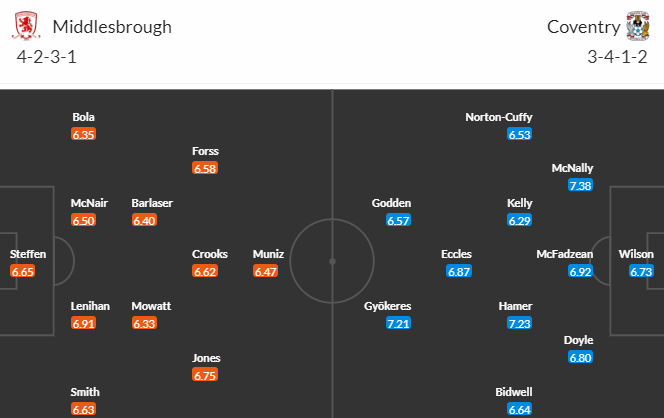Open goalkeeper Wilson's player name
Viewport: 664px width, 418px height.
[636, 254]
